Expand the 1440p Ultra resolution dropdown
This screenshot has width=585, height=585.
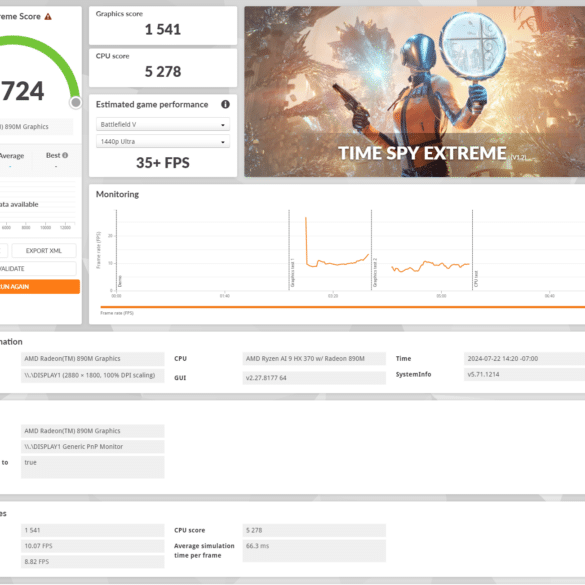pyautogui.click(x=163, y=141)
